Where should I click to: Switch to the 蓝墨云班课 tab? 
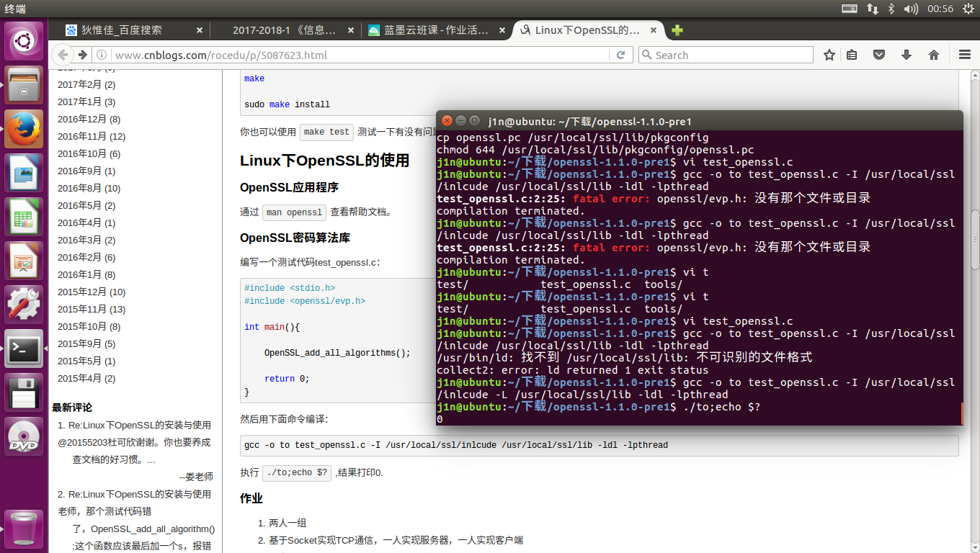point(435,30)
